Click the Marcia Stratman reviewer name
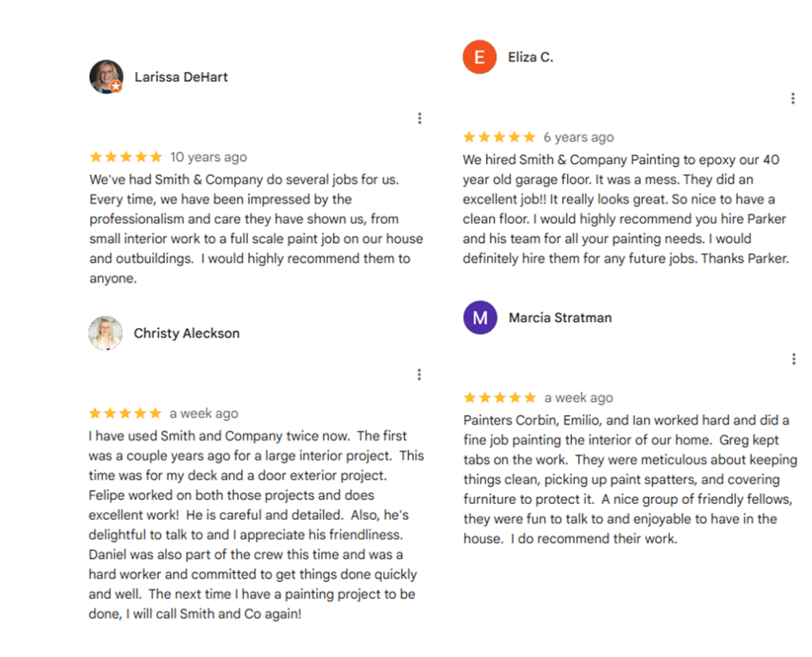 [x=560, y=317]
